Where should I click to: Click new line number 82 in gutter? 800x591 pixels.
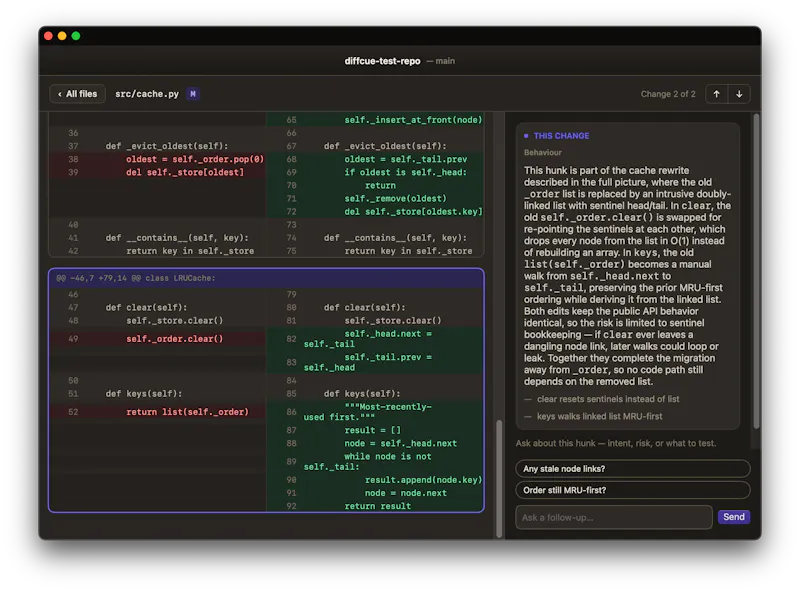tap(291, 339)
